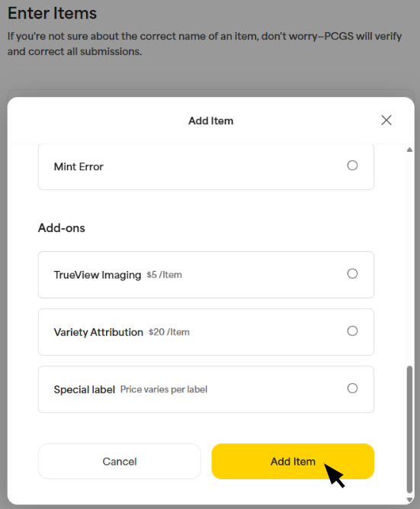Click the Add-ons section heading
The width and height of the screenshot is (420, 509).
coord(62,228)
